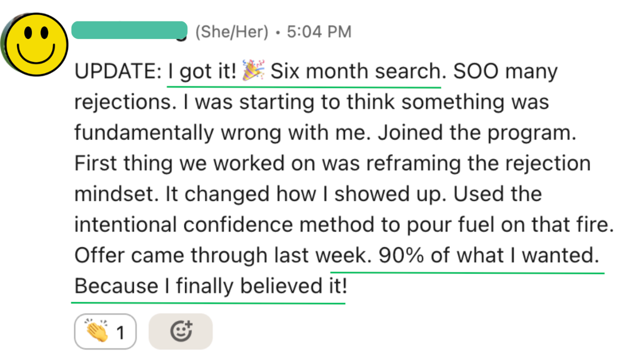Click the underlined '90% of what I wanted' text
The image size is (644, 359).
tap(489, 256)
